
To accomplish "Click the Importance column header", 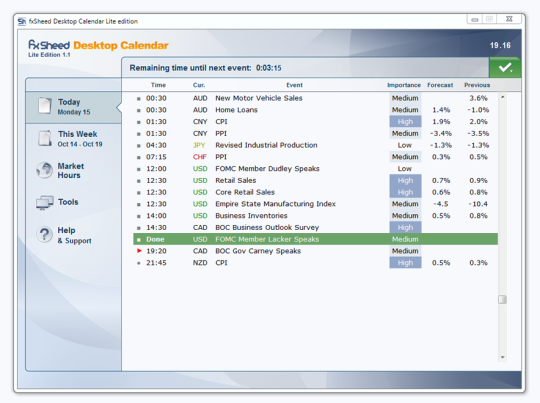I will (x=404, y=85).
